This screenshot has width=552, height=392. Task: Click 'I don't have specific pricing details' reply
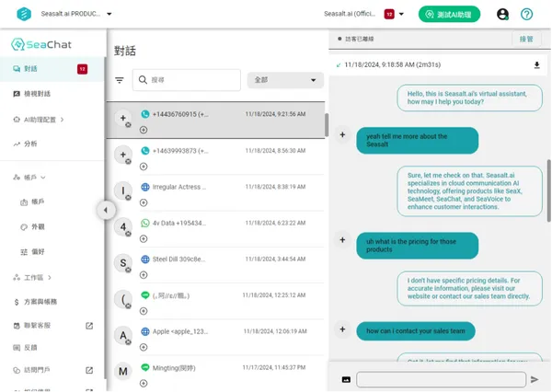469,288
